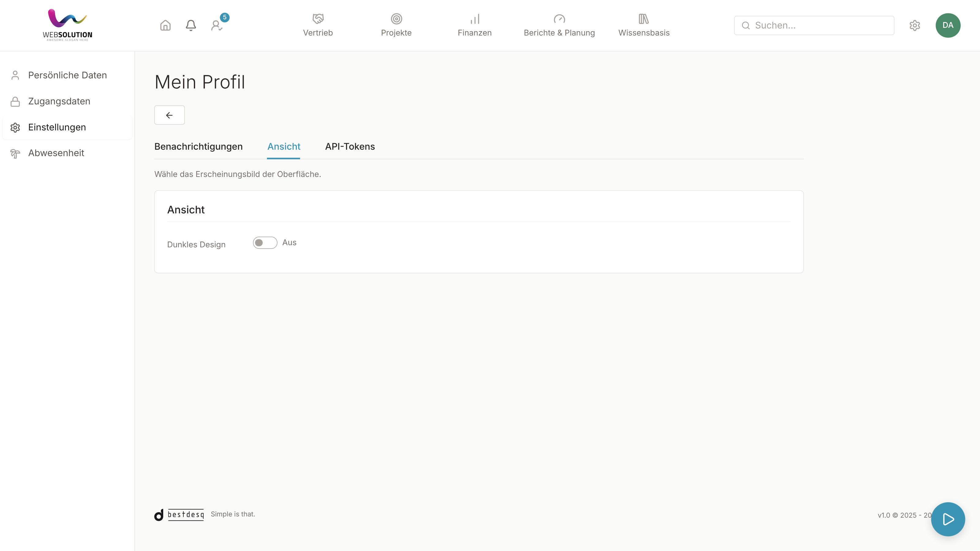Open the notifications bell
Viewport: 980px width, 551px height.
coord(190,25)
